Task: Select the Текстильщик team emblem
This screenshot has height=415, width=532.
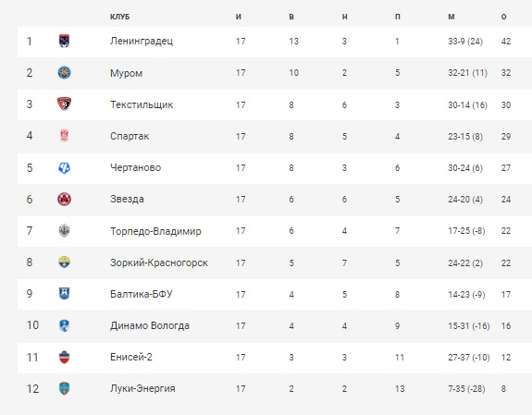Action: 64,104
